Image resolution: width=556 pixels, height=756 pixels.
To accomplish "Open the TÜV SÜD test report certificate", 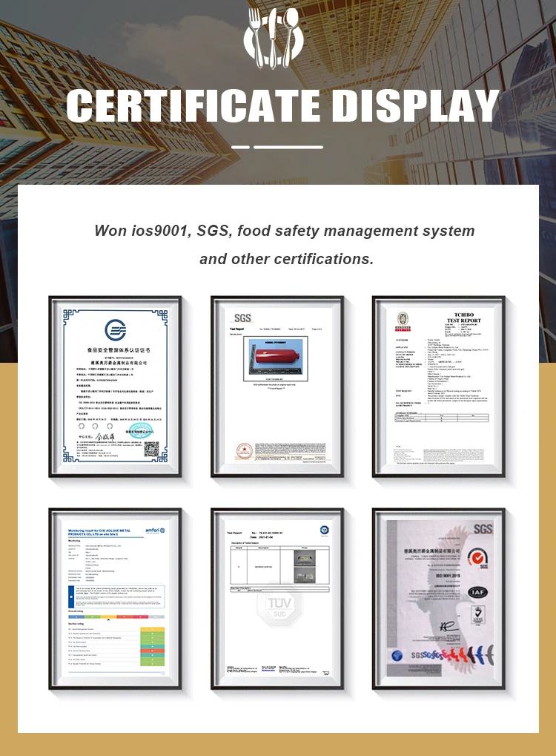I will (x=277, y=598).
